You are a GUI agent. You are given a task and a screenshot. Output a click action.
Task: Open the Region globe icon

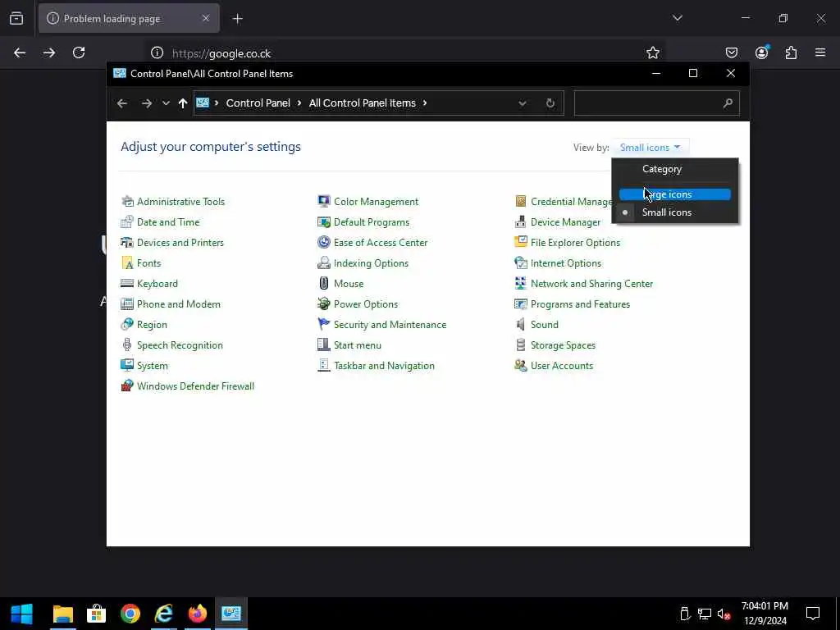click(x=127, y=325)
